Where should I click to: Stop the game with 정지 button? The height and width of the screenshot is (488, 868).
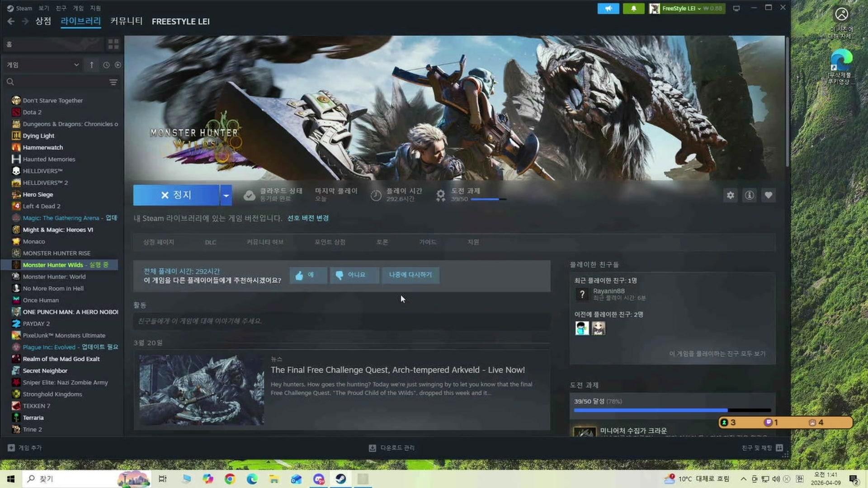click(176, 195)
